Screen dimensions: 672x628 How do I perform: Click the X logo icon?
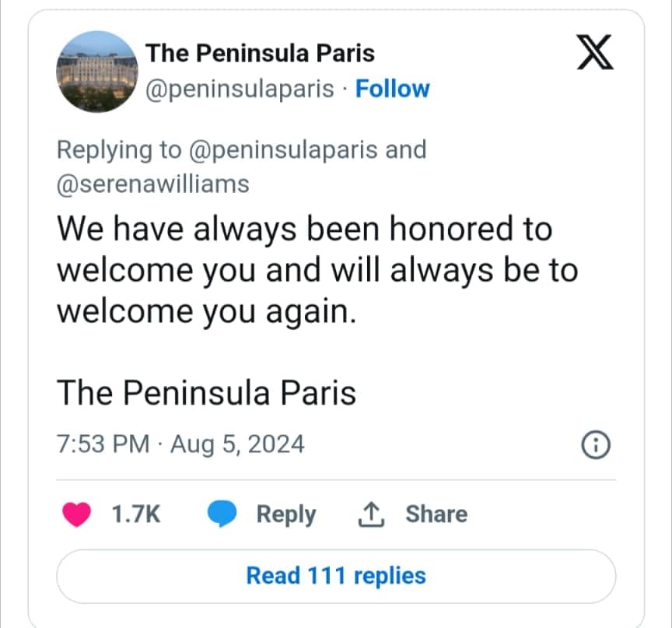[x=595, y=54]
